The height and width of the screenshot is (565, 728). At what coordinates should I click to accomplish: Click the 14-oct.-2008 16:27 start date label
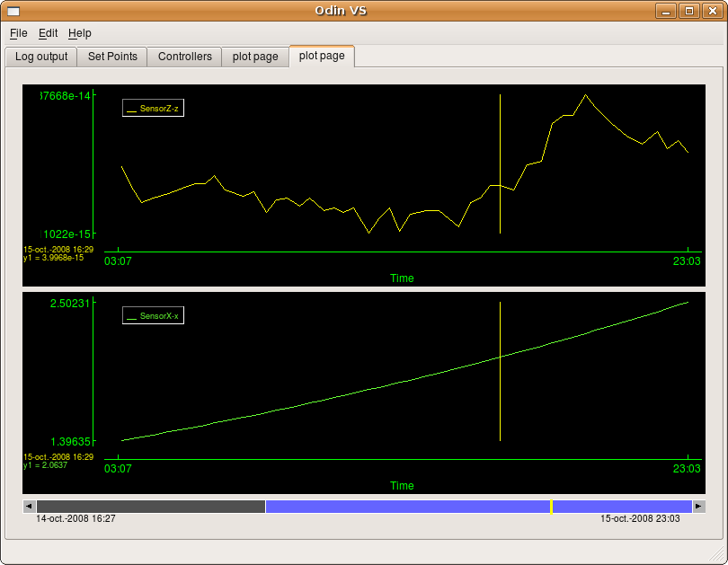(x=75, y=518)
